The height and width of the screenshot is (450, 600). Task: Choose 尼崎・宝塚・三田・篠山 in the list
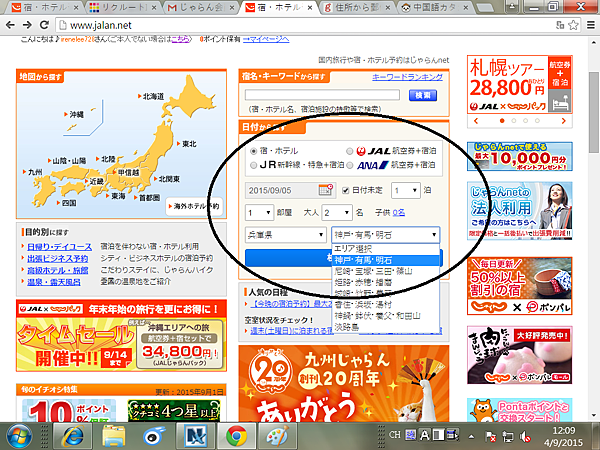click(385, 271)
